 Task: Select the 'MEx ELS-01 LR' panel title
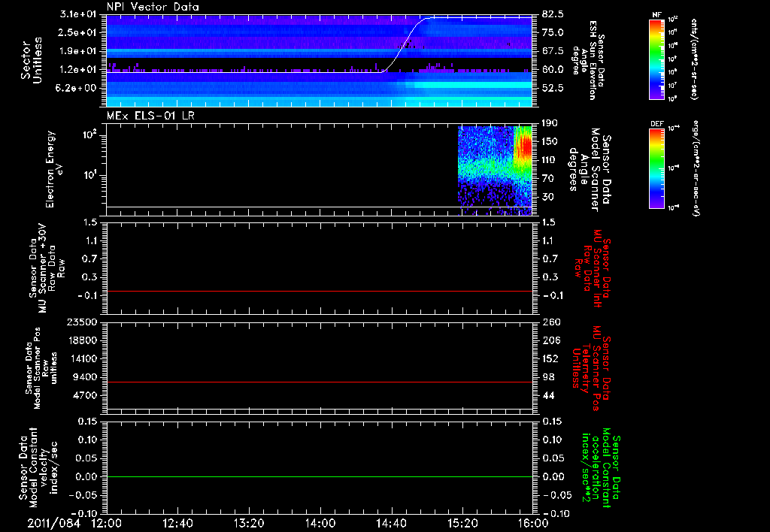click(150, 116)
